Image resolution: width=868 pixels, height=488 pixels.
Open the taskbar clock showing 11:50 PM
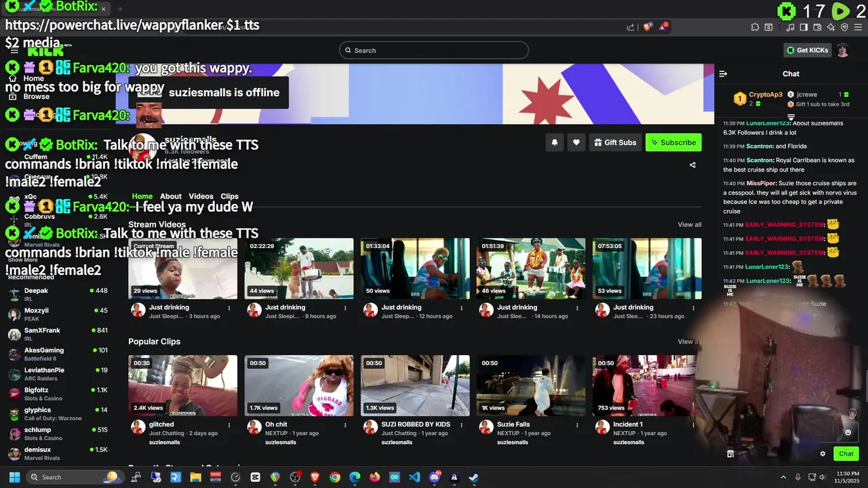tap(847, 477)
